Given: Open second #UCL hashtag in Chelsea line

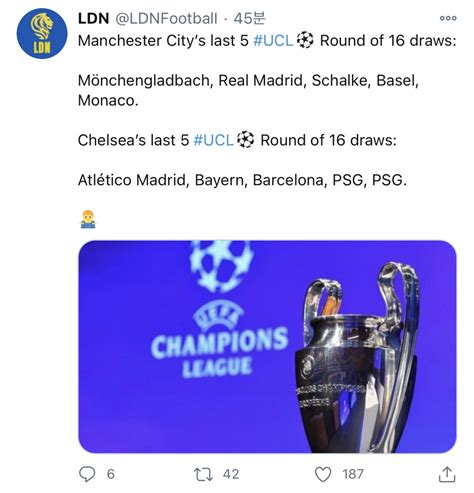Looking at the screenshot, I should pyautogui.click(x=213, y=140).
